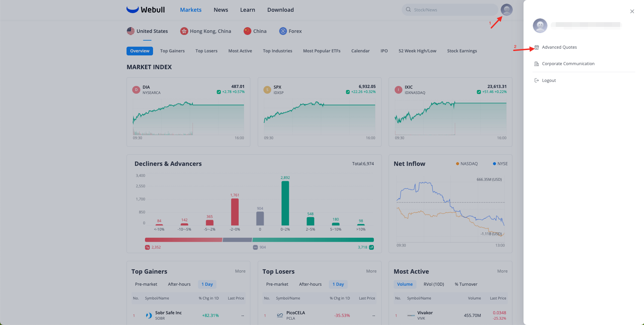Click the Forex currency icon
Screen dimensions: 644x325
[x=283, y=31]
